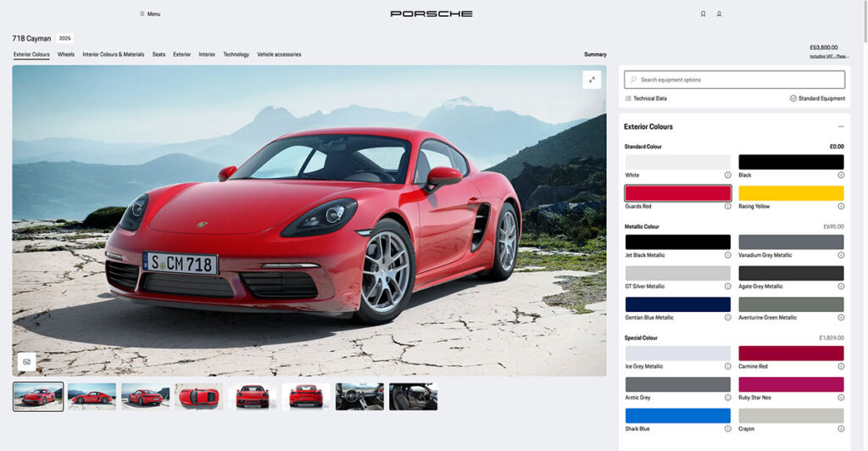Show info for Black colour

(x=841, y=175)
